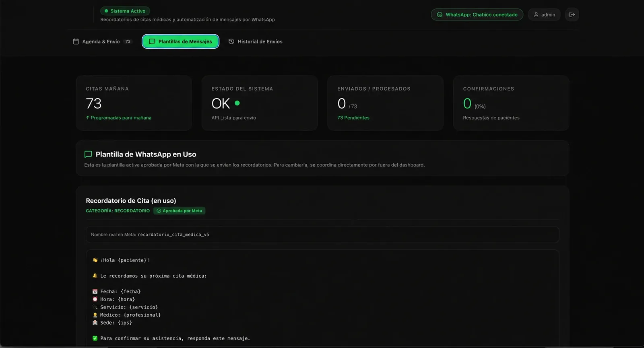
Task: Click the Le recordamos su próxima cita line
Action: click(x=149, y=276)
